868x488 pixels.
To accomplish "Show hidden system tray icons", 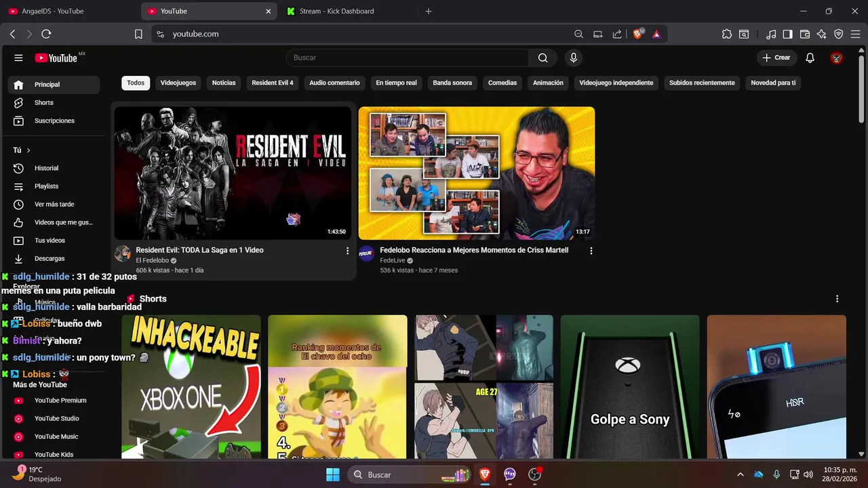I will point(740,474).
